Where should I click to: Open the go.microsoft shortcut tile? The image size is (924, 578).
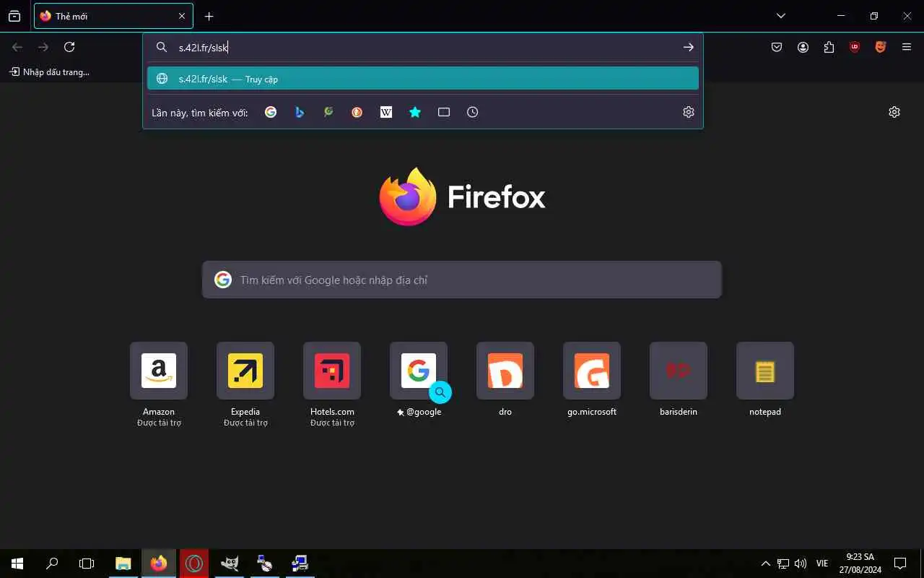click(x=592, y=371)
